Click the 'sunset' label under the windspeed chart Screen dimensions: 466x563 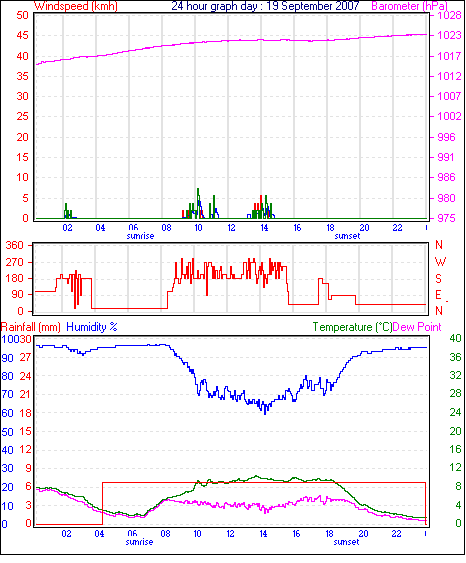(347, 236)
